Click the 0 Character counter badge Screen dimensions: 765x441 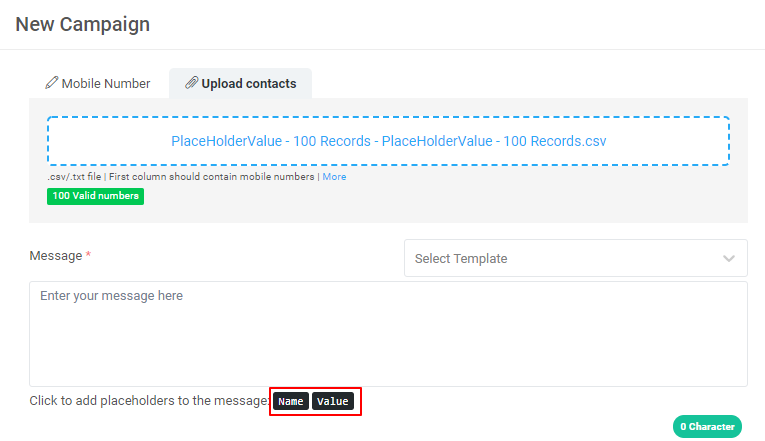(707, 427)
